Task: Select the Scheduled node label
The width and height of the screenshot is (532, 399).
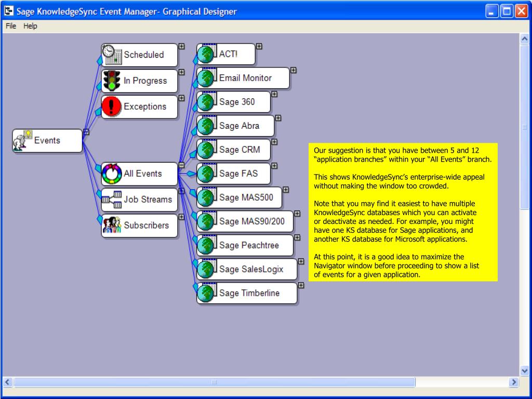Action: click(x=144, y=55)
